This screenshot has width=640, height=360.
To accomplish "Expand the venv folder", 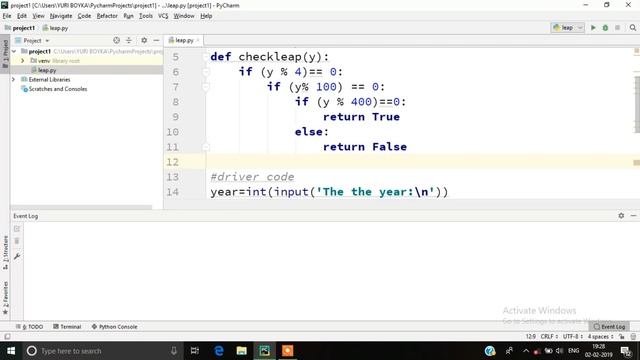I will click(x=22, y=61).
